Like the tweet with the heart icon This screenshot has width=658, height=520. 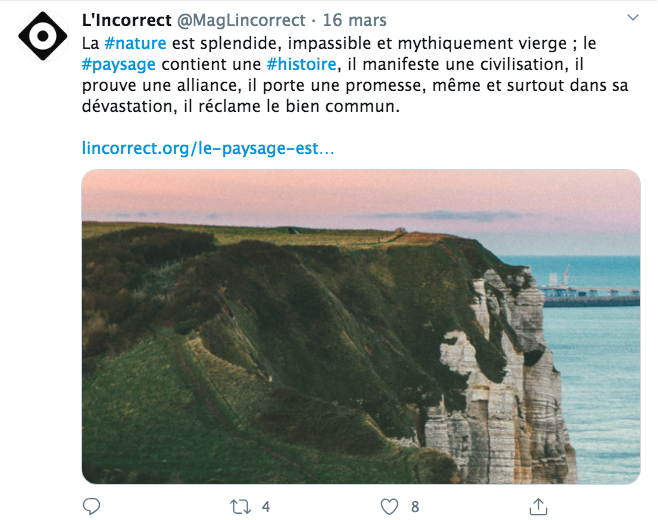point(389,507)
